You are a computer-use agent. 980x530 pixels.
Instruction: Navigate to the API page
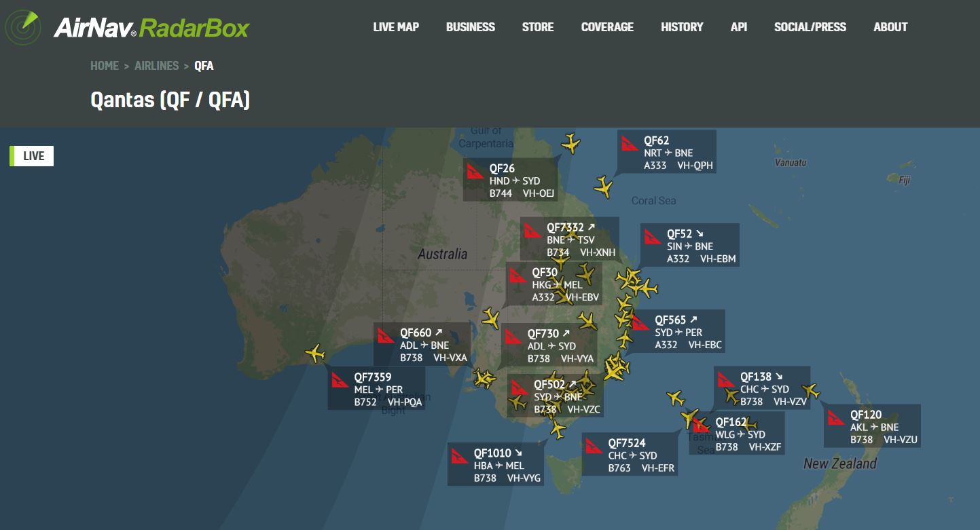[739, 27]
